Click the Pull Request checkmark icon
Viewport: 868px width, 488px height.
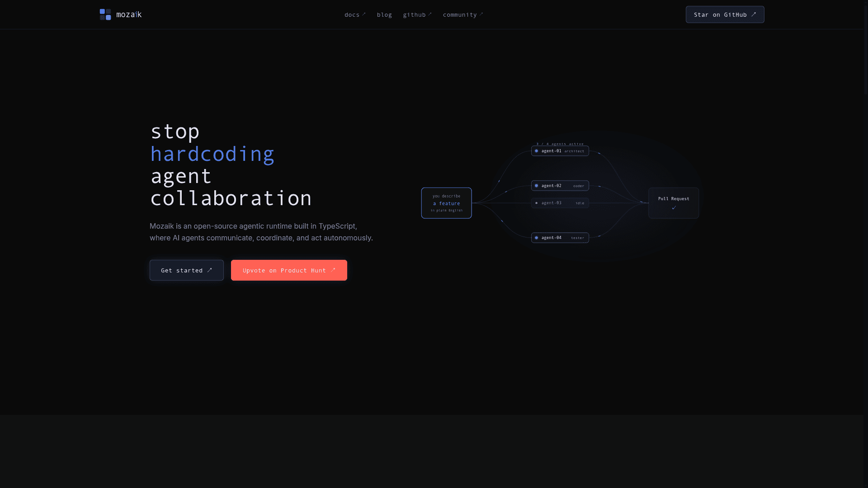click(x=674, y=208)
